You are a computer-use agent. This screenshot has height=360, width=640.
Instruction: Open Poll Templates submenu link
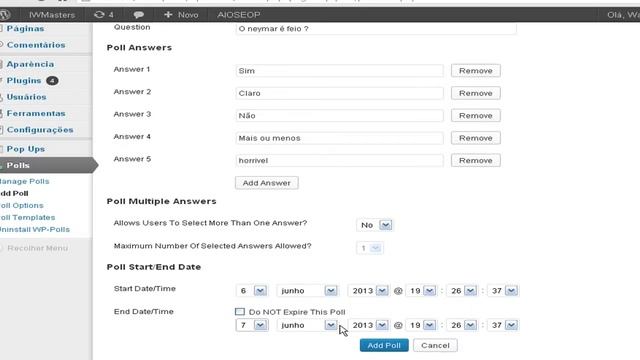(x=27, y=218)
